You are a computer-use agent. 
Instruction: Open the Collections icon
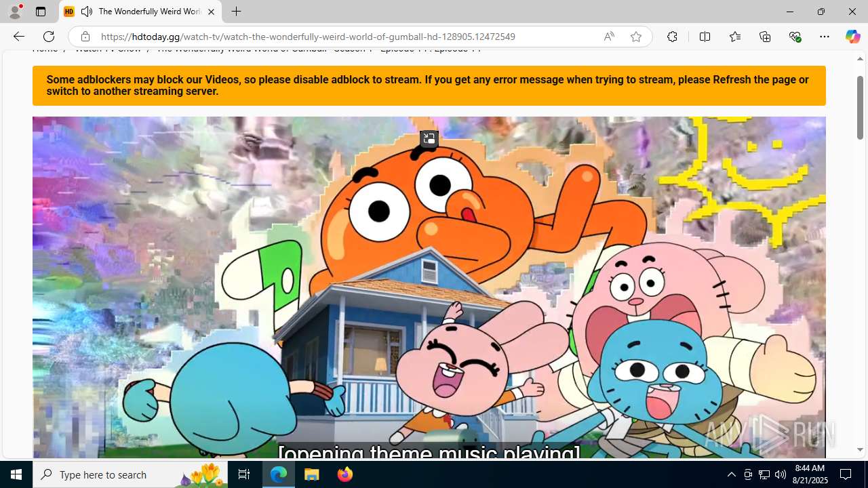765,37
